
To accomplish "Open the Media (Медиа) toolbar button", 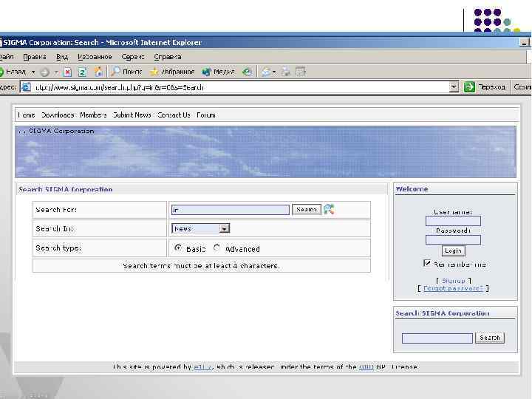I will pyautogui.click(x=218, y=72).
